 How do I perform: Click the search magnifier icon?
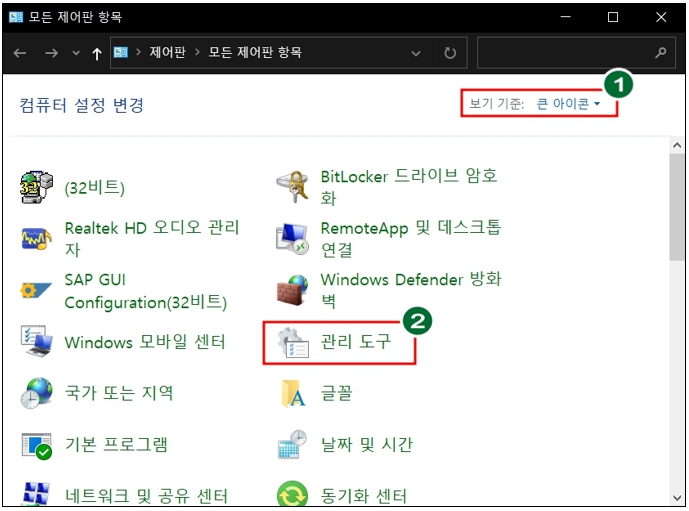tap(660, 53)
